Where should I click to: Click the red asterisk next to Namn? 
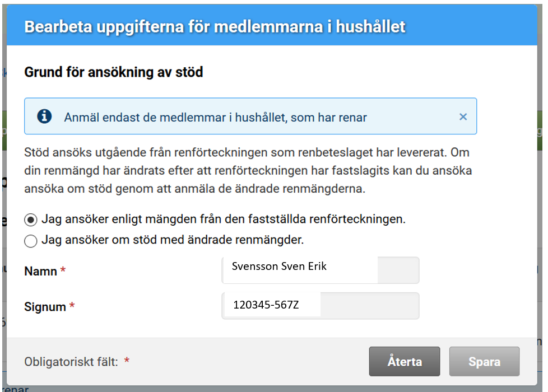pyautogui.click(x=63, y=270)
